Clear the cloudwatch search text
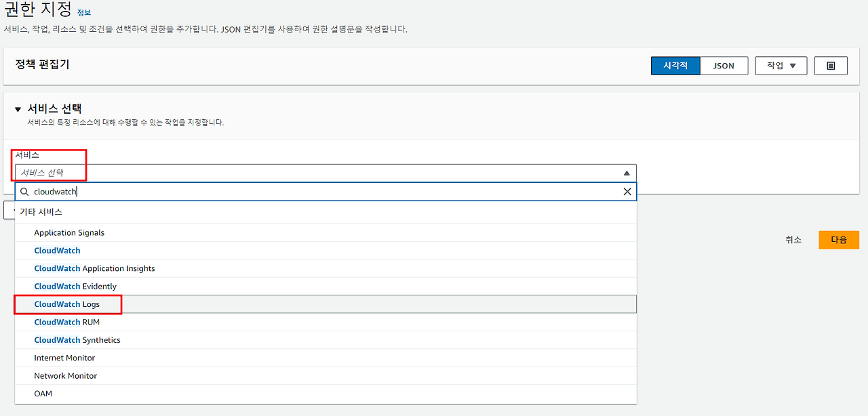The width and height of the screenshot is (868, 416). coord(627,192)
